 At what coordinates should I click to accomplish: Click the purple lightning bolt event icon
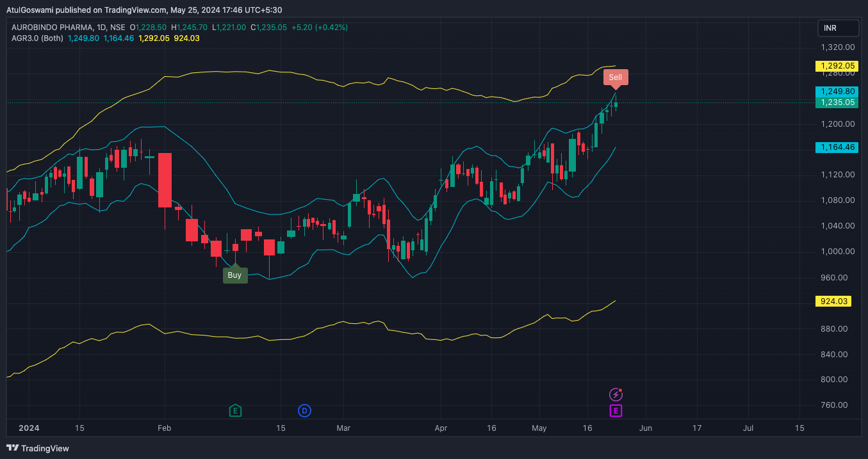(x=616, y=395)
